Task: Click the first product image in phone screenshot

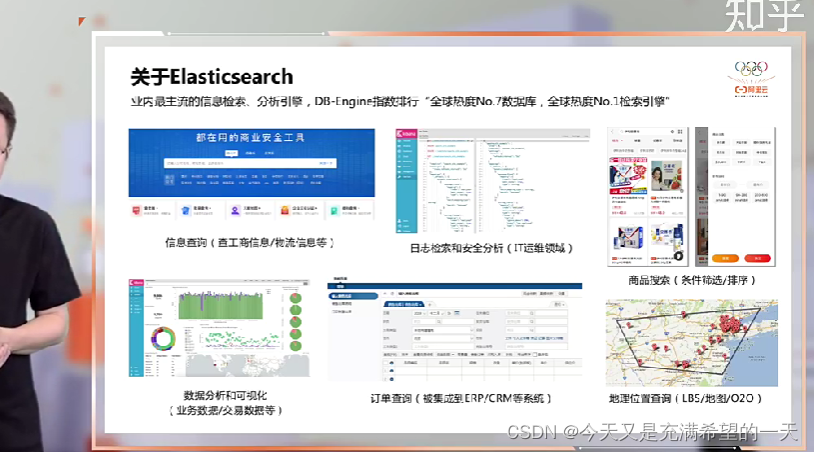Action: pos(628,178)
